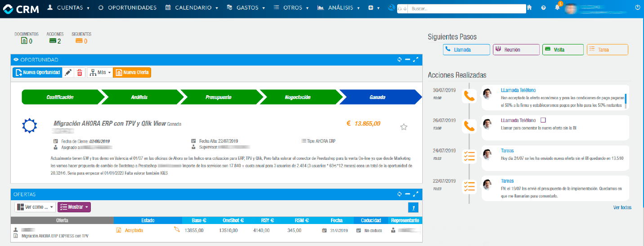Open the Documentos counter

click(27, 38)
